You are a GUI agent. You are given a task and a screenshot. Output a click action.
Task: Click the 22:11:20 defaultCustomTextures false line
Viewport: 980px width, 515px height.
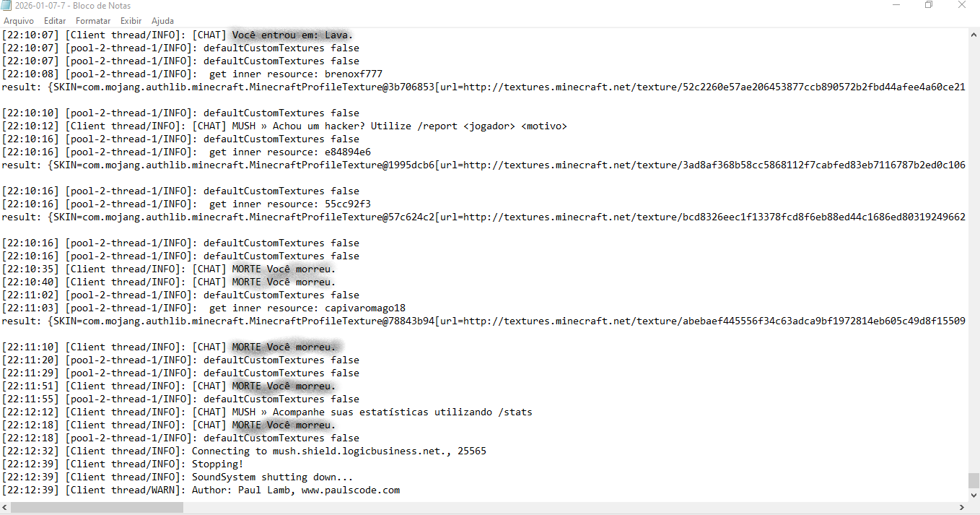180,360
